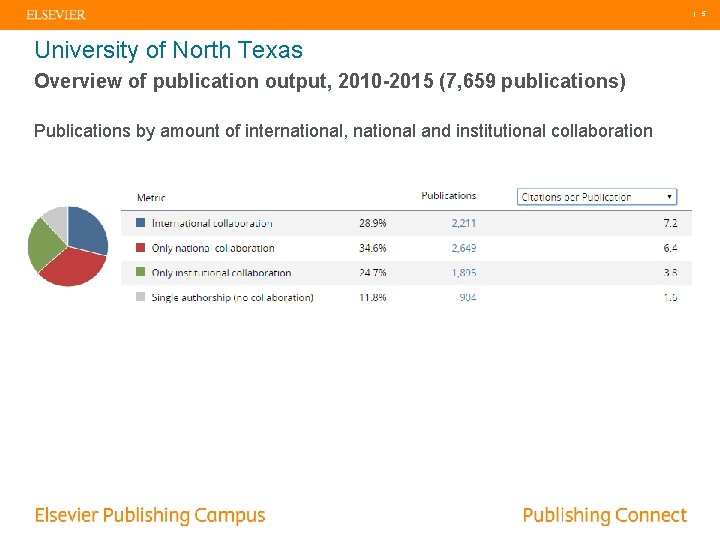Click the 11.8% percentage value
The image size is (720, 540).
coord(372,297)
